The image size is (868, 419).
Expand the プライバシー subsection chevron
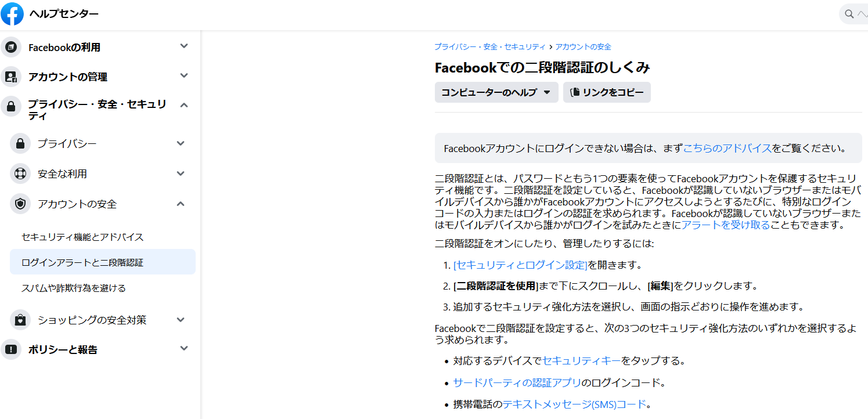pyautogui.click(x=181, y=143)
